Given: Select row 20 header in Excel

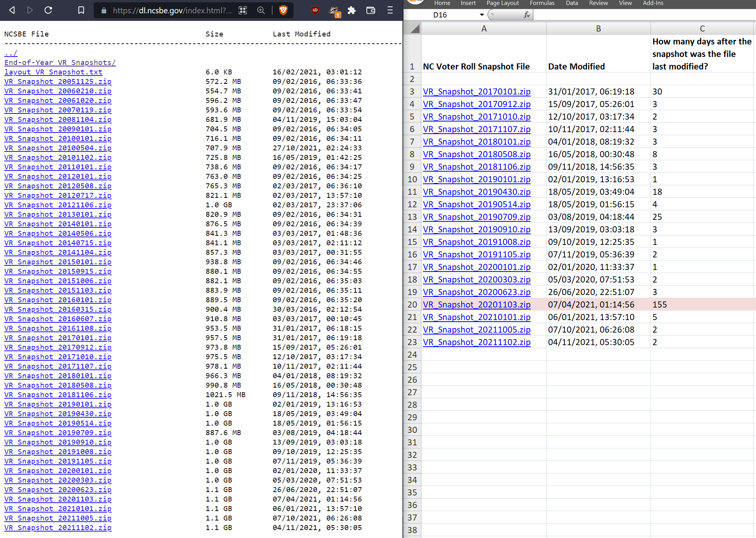Looking at the screenshot, I should [412, 304].
